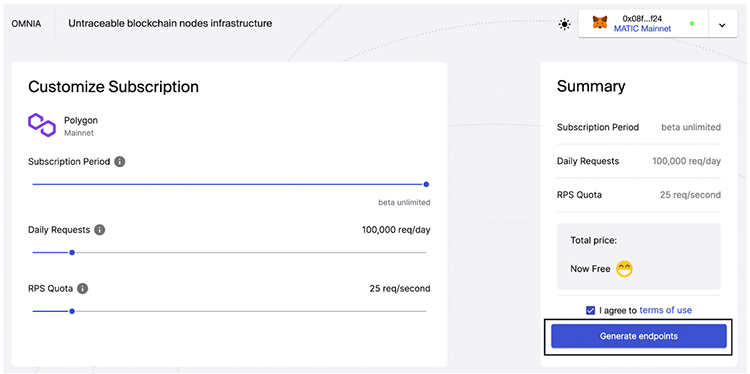Click the MATIC Mainnet network label
750x374 pixels.
pos(642,29)
